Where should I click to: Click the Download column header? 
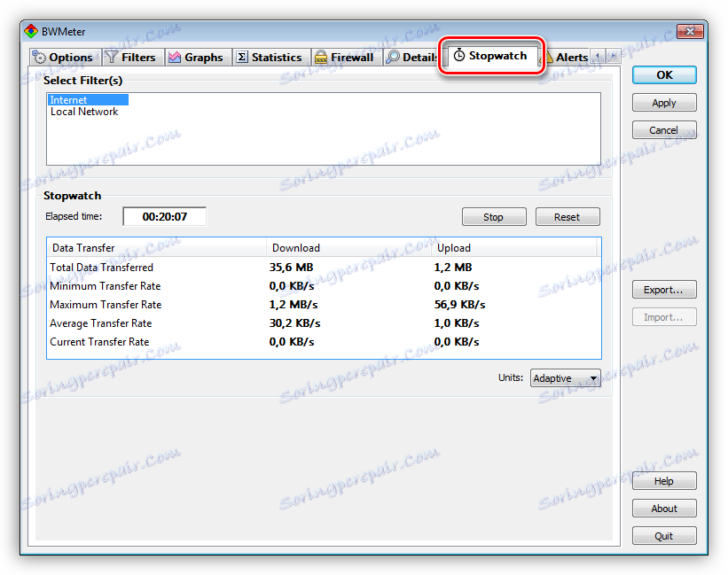348,247
